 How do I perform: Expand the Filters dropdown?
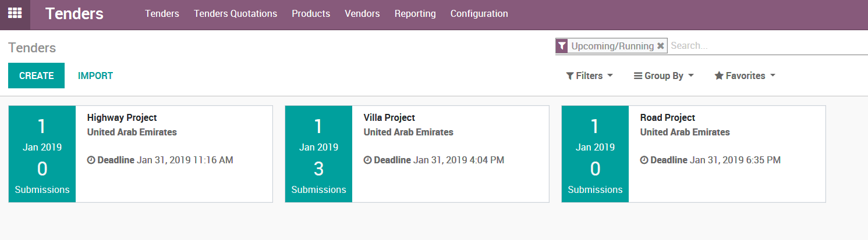tap(589, 76)
